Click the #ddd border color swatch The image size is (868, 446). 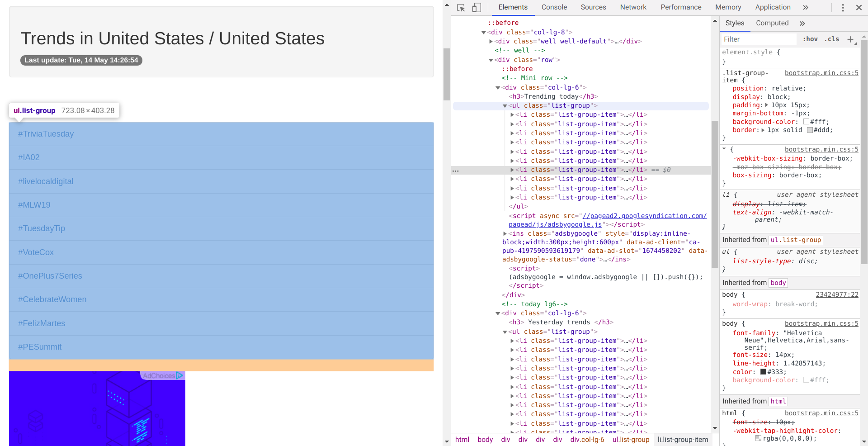click(x=810, y=130)
